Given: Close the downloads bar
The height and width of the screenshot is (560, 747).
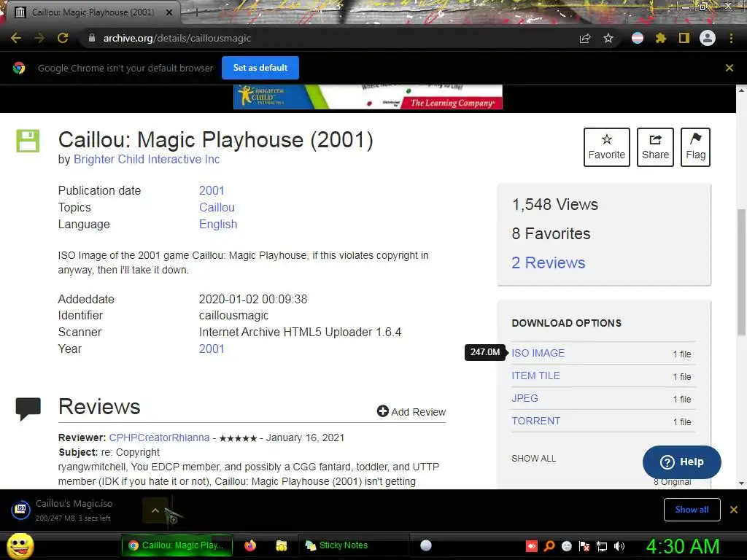Looking at the screenshot, I should point(734,510).
